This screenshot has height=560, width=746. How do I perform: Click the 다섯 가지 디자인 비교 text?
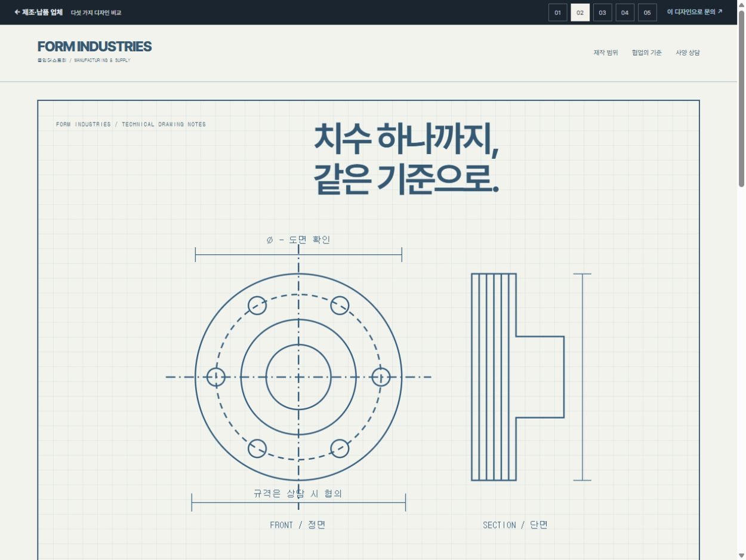96,13
